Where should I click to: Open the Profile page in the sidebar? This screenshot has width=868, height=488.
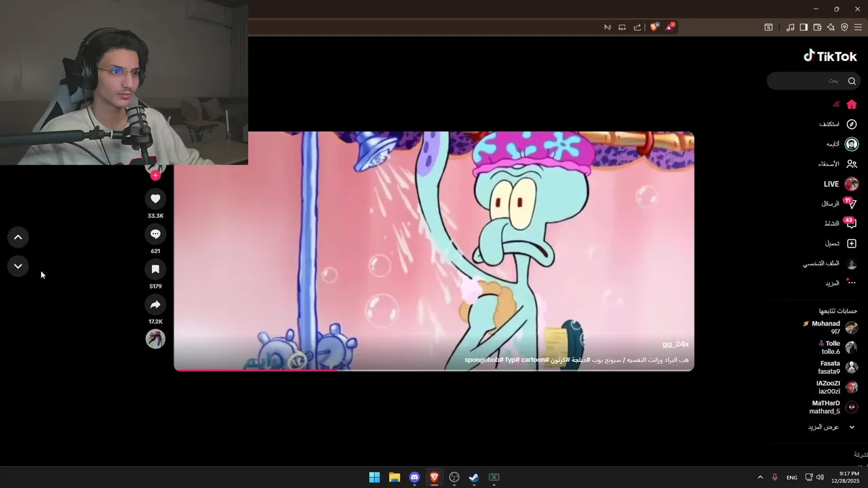tap(831, 263)
